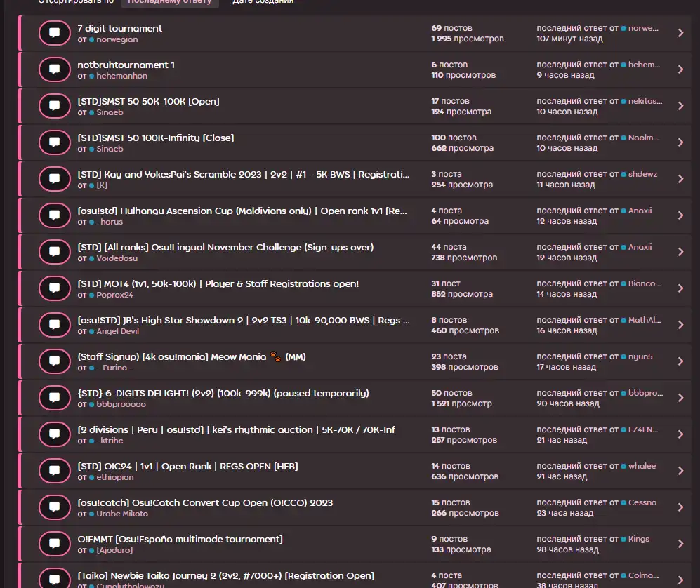
Task: Click the chevron on the SMST 50 50K-100K row
Action: click(x=681, y=106)
